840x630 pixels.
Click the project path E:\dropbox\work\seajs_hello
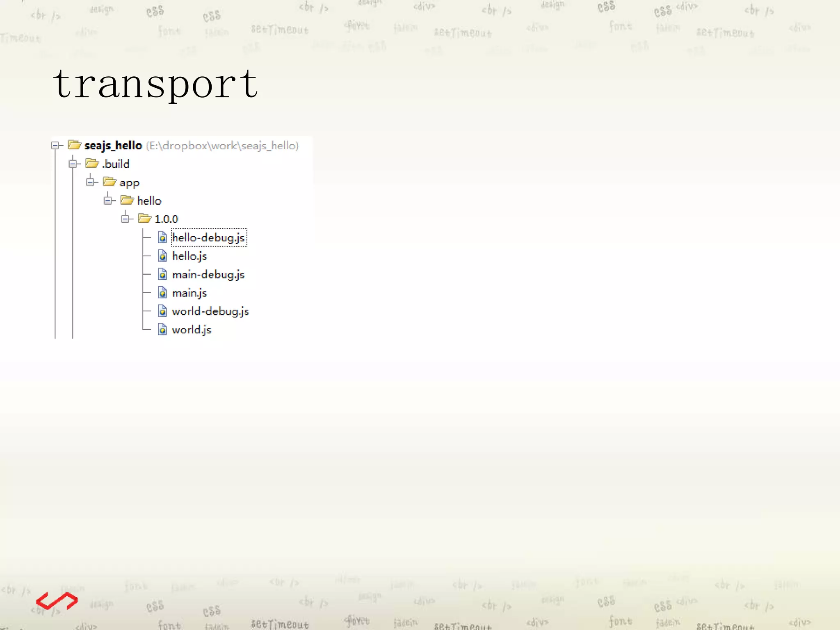click(222, 146)
